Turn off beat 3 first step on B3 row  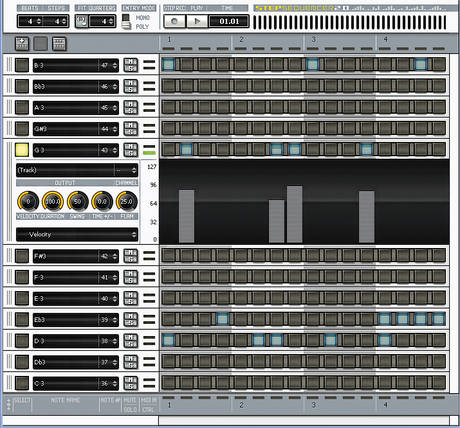pos(312,64)
